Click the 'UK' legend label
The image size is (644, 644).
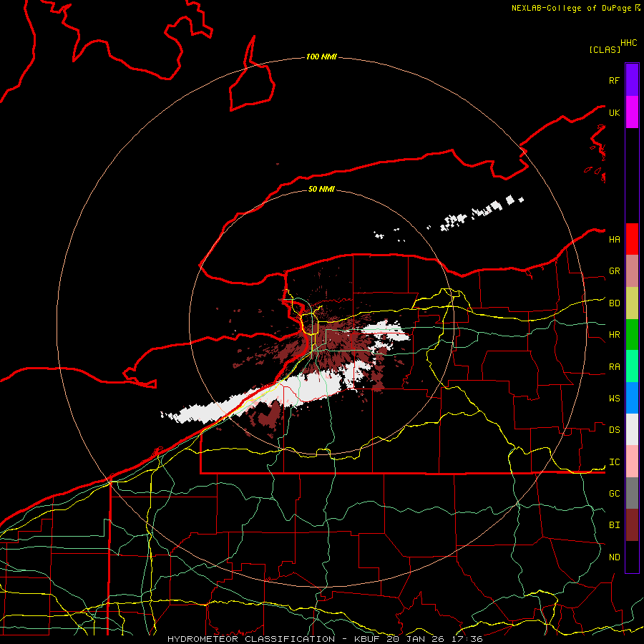[614, 113]
